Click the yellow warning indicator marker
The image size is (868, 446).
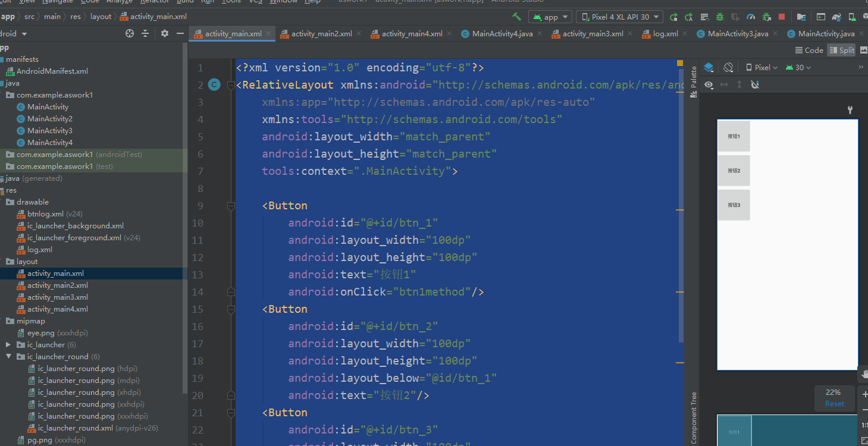tap(680, 63)
